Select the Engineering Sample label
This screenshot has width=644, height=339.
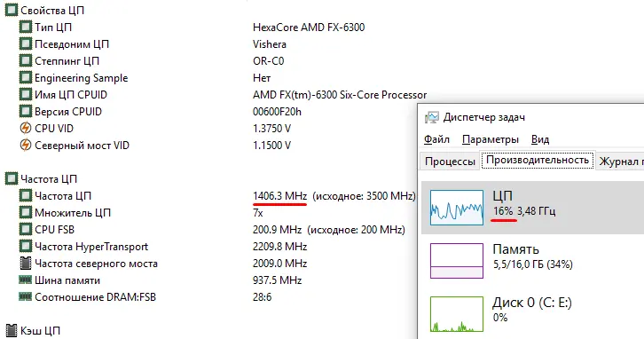[82, 78]
